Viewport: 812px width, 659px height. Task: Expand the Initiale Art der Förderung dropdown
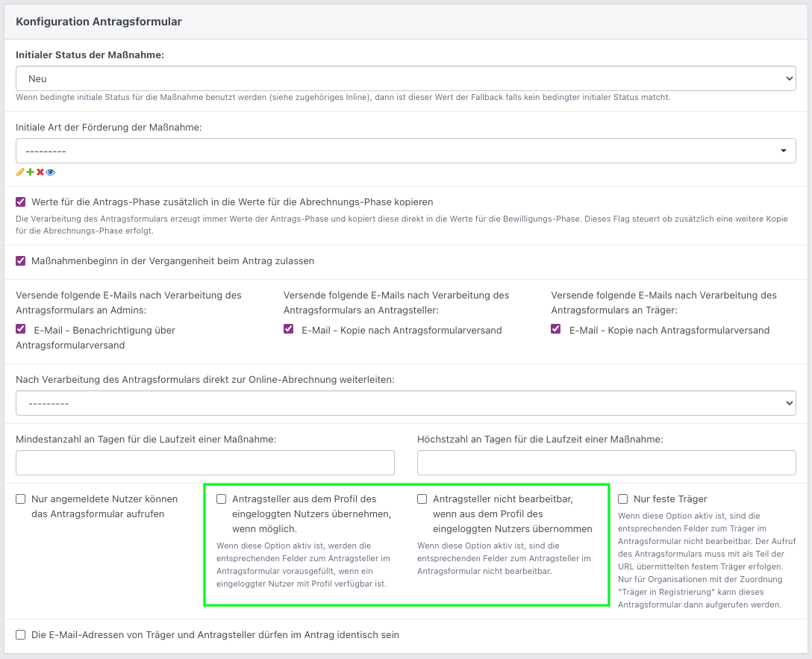[405, 151]
